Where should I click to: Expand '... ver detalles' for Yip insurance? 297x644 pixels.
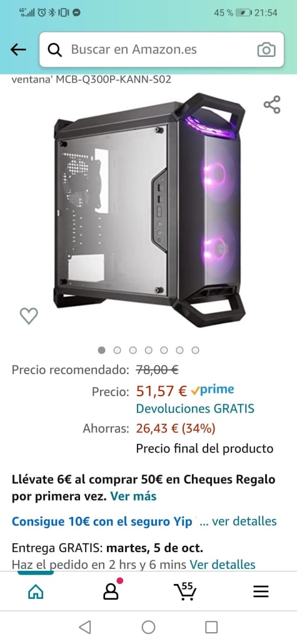click(238, 521)
